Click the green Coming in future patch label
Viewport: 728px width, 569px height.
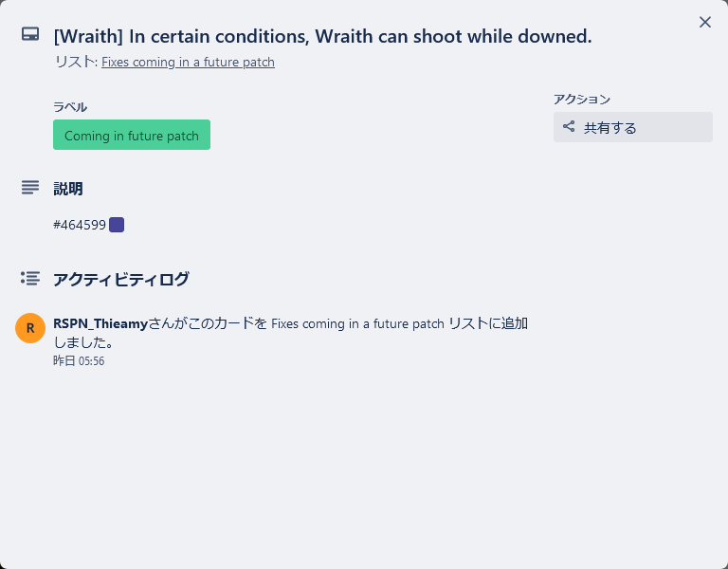132,135
